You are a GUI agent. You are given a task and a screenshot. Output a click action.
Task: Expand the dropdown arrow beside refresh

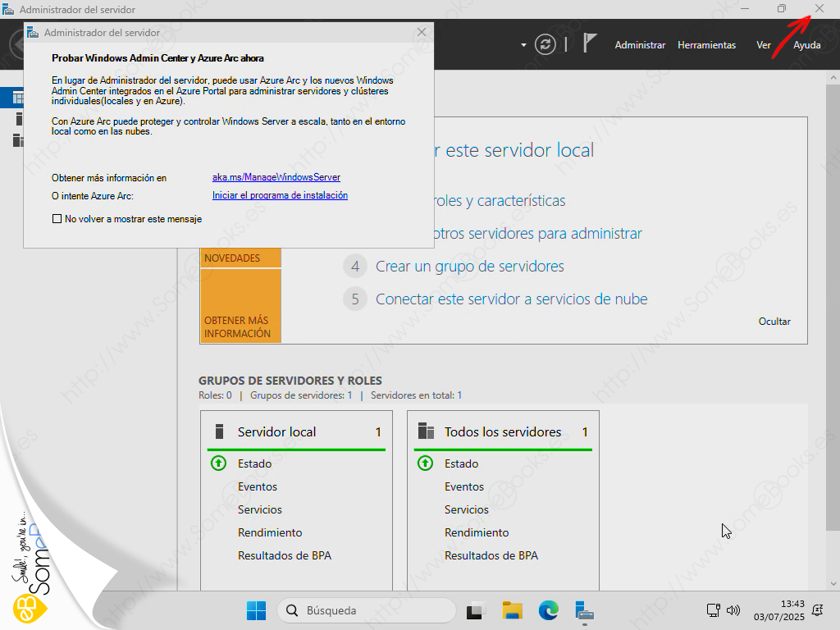tap(523, 45)
